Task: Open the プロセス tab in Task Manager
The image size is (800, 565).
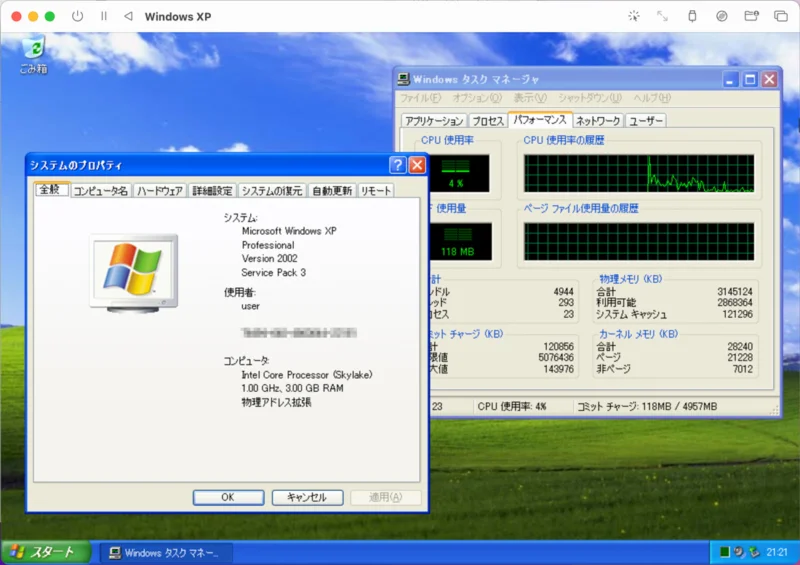Action: coord(488,120)
